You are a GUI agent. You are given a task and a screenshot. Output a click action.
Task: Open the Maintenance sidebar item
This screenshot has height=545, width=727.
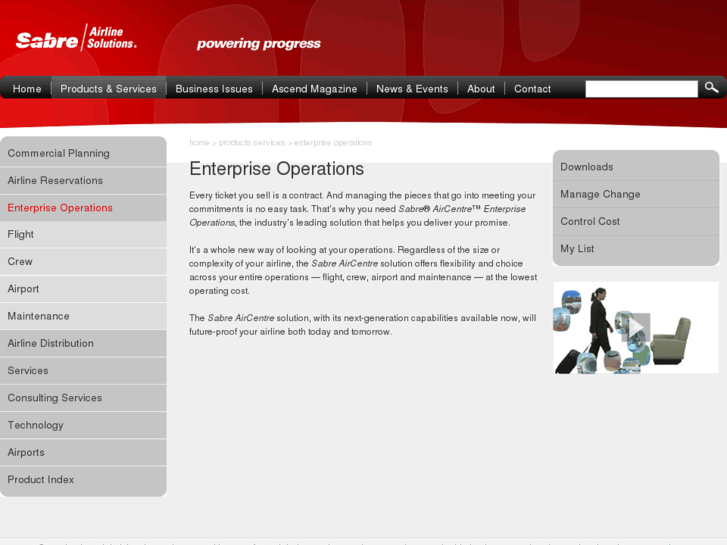point(83,316)
